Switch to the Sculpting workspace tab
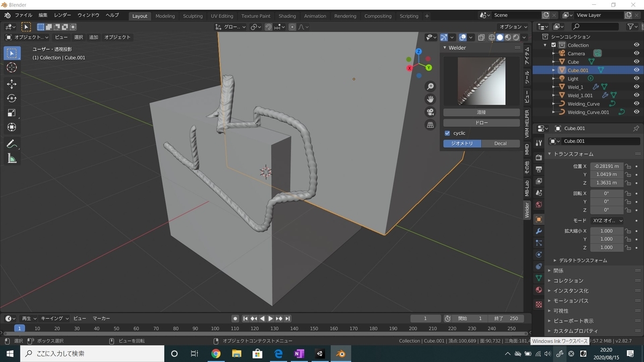The width and height of the screenshot is (644, 362). [x=193, y=16]
